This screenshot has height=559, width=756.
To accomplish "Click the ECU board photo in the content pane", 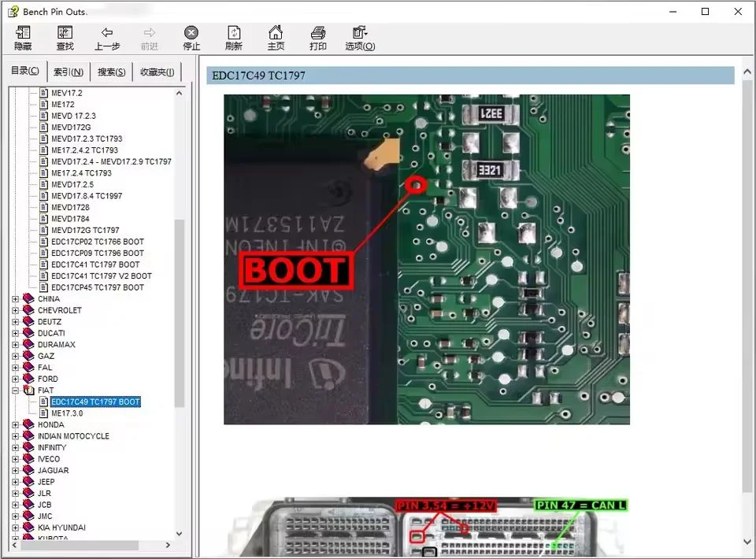I will tap(426, 257).
